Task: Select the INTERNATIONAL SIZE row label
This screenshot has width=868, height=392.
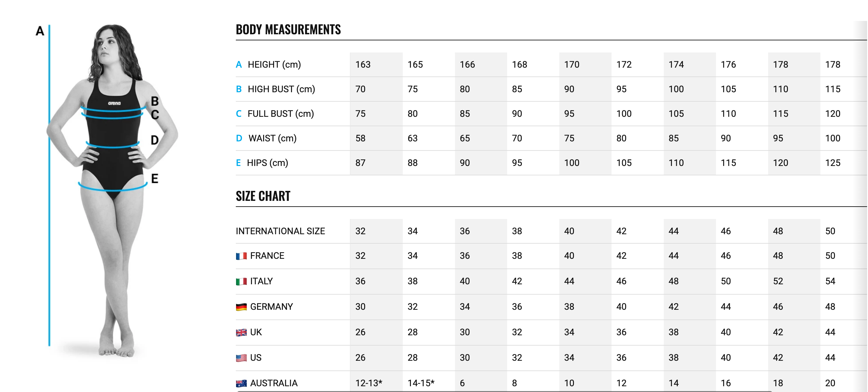Action: (x=280, y=231)
